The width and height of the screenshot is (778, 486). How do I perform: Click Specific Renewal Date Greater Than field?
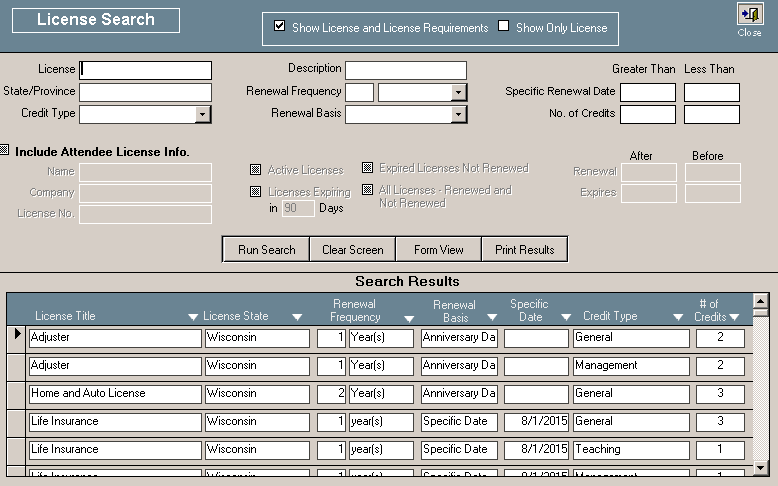pyautogui.click(x=648, y=92)
